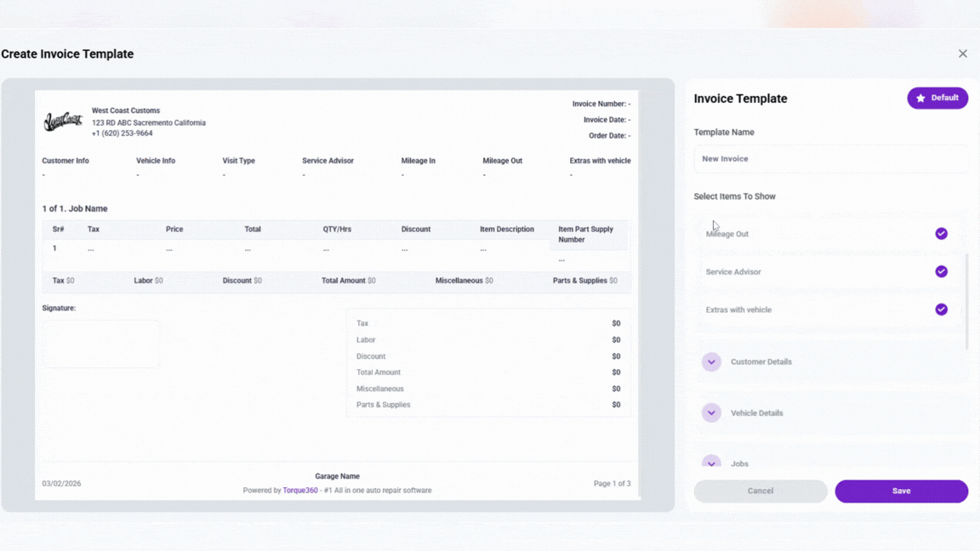Expand the Jobs section chevron
Image resolution: width=980 pixels, height=551 pixels.
tap(711, 463)
